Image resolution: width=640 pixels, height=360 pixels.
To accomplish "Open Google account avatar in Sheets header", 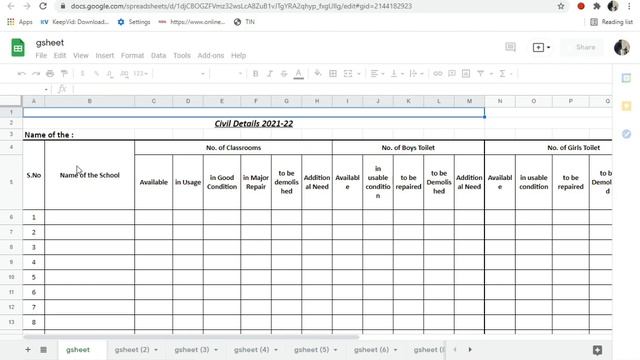I will click(x=622, y=47).
